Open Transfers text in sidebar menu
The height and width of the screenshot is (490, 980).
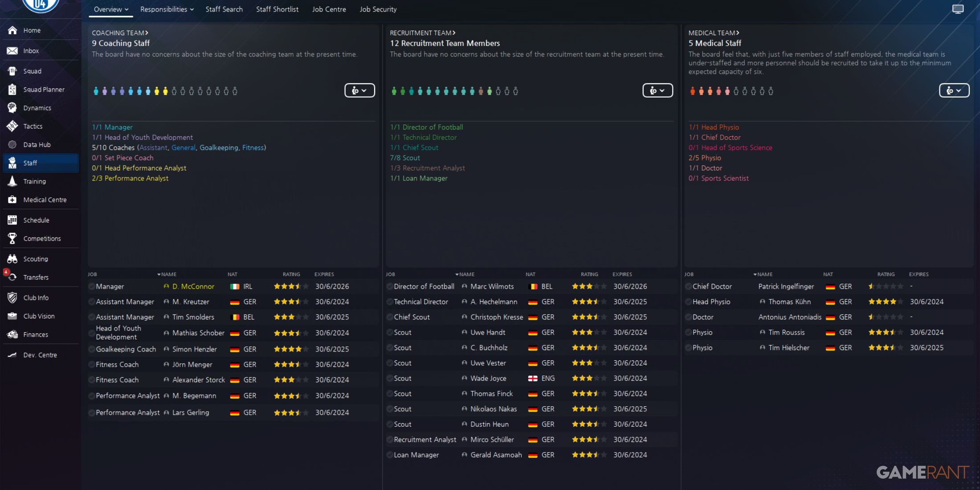tap(36, 277)
